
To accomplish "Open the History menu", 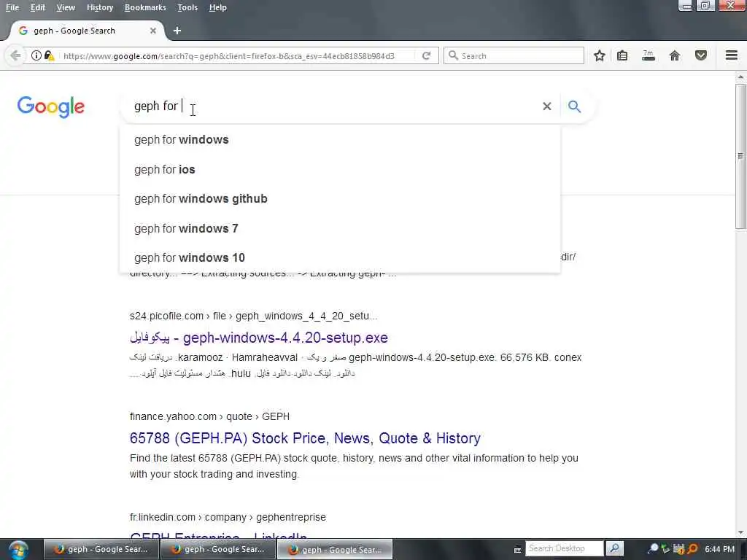I will point(100,7).
